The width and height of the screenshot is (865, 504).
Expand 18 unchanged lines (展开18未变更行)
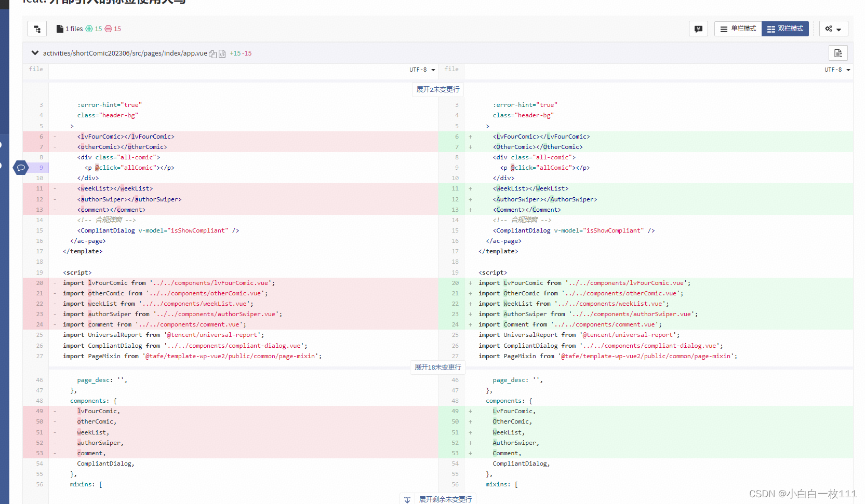pos(438,367)
